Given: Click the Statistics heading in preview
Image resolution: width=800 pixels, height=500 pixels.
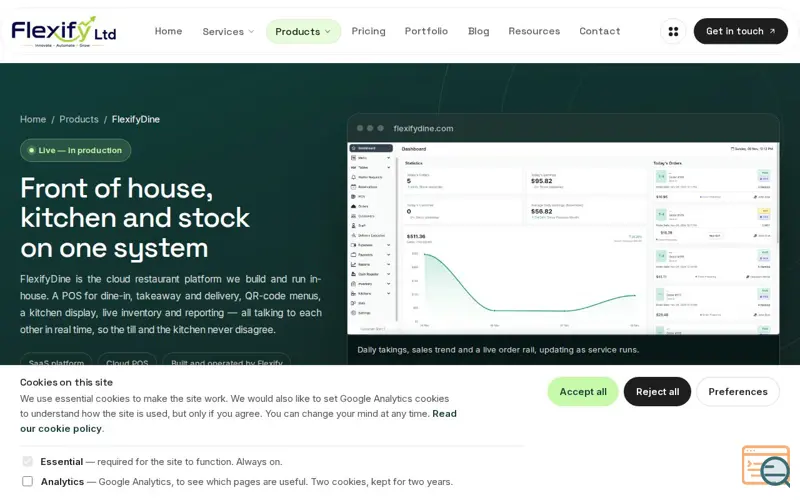Looking at the screenshot, I should [x=414, y=163].
